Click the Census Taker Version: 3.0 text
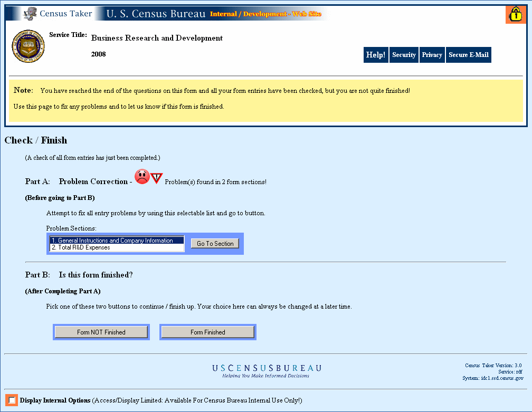Screen dimensions: 532x412 coord(493,365)
